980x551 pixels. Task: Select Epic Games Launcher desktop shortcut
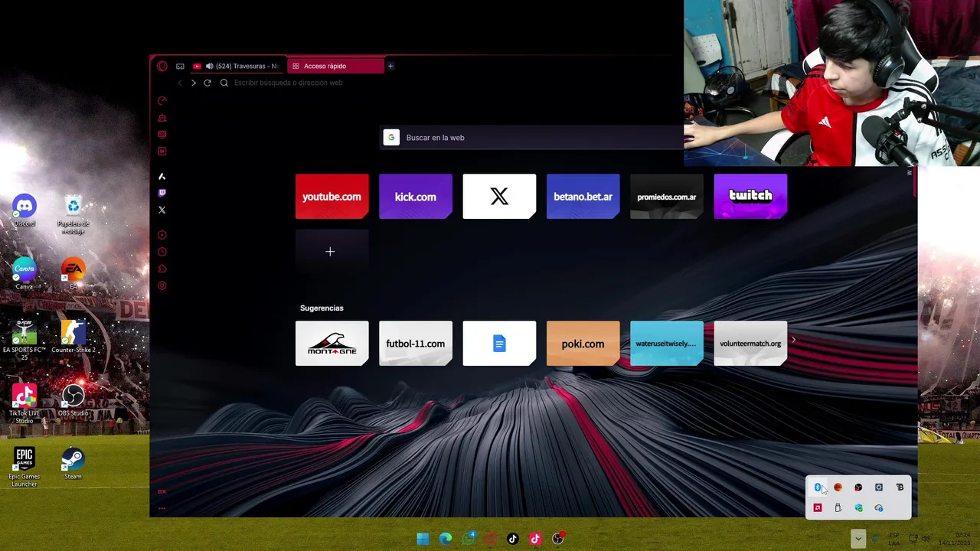tap(24, 468)
